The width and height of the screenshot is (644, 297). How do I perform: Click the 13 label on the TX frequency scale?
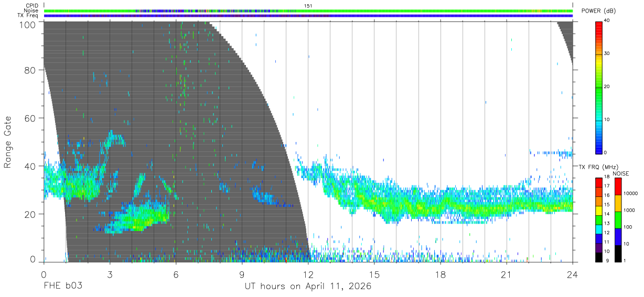[x=607, y=223]
